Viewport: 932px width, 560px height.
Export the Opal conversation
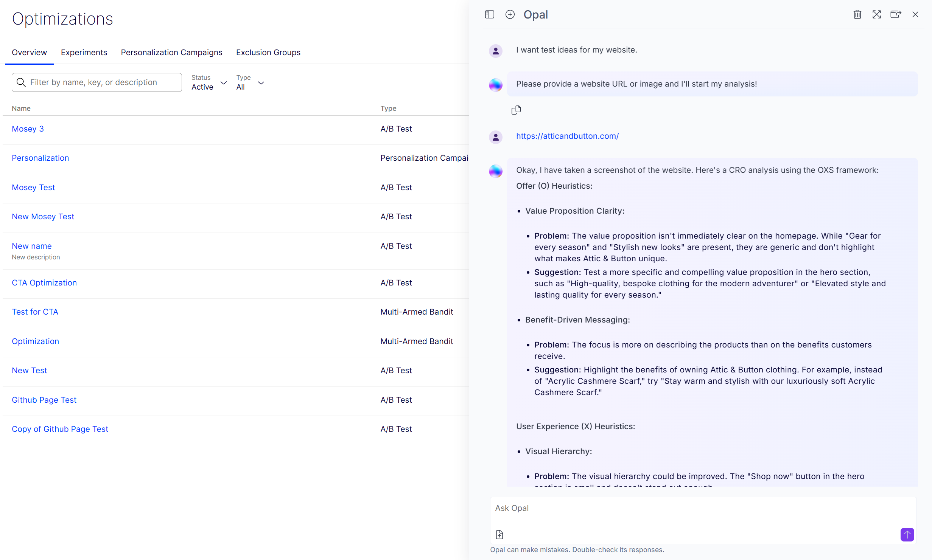pyautogui.click(x=896, y=14)
